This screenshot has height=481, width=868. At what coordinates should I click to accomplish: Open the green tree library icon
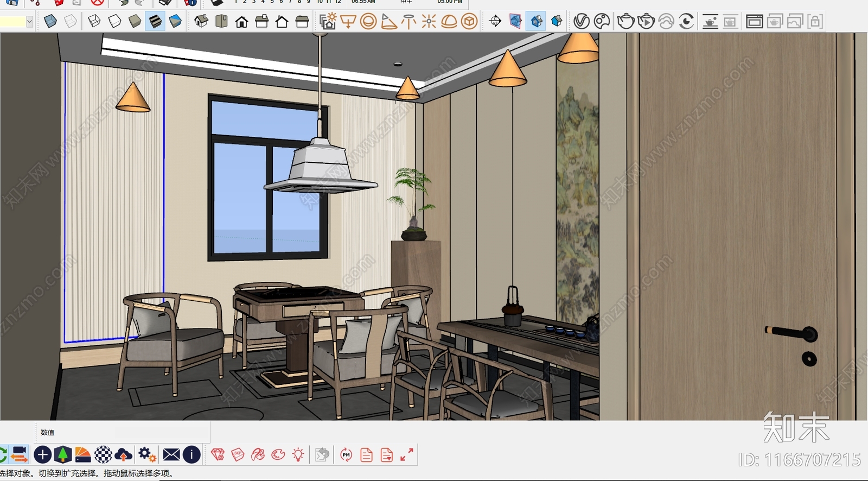click(63, 454)
